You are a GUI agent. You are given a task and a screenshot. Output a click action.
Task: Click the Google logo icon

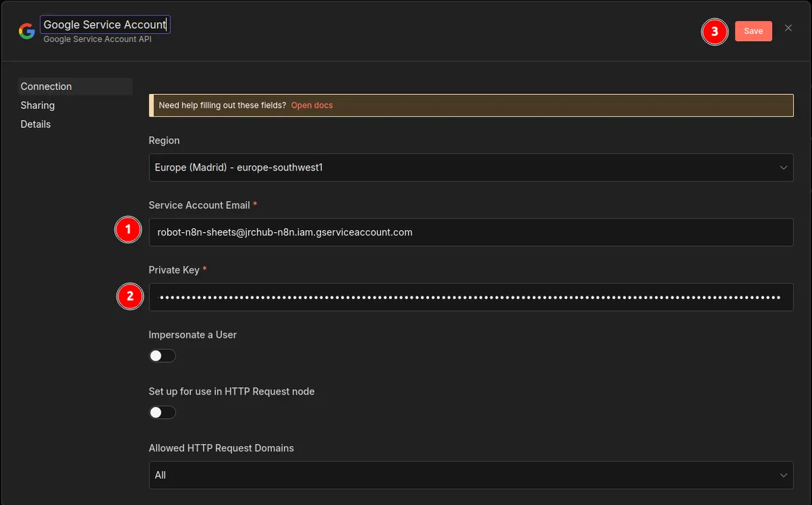(x=26, y=31)
